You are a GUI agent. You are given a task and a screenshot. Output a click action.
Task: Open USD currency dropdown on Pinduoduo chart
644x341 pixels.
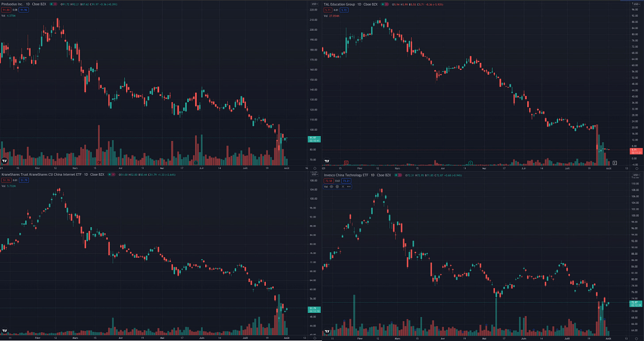(314, 4)
